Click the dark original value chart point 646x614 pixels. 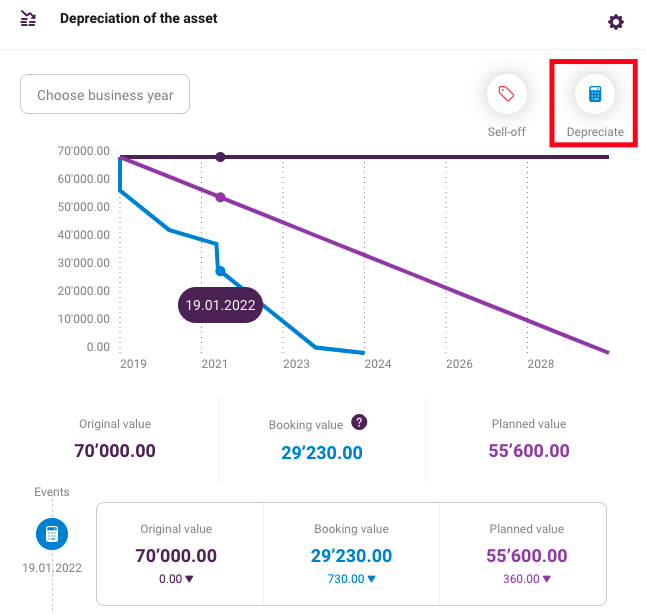pyautogui.click(x=220, y=157)
